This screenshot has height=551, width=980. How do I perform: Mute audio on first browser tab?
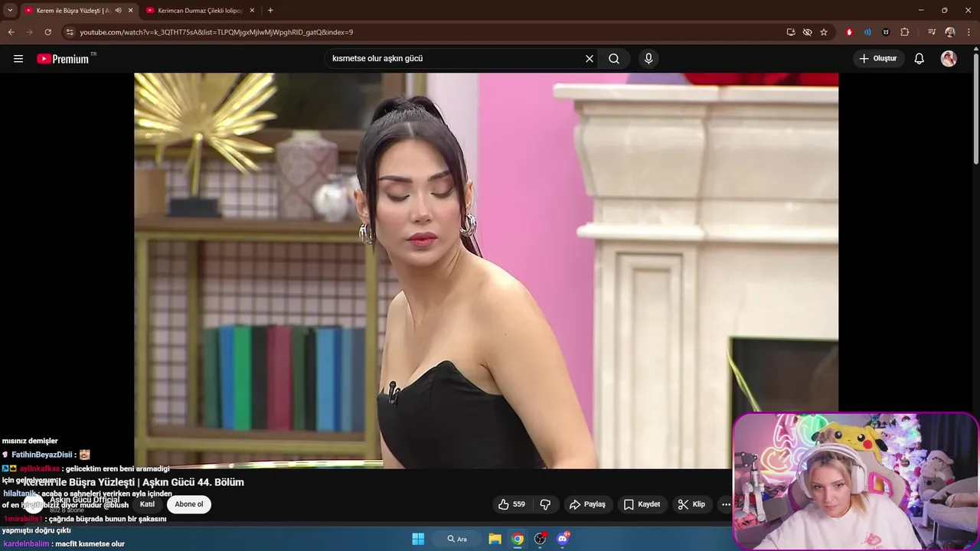[118, 11]
